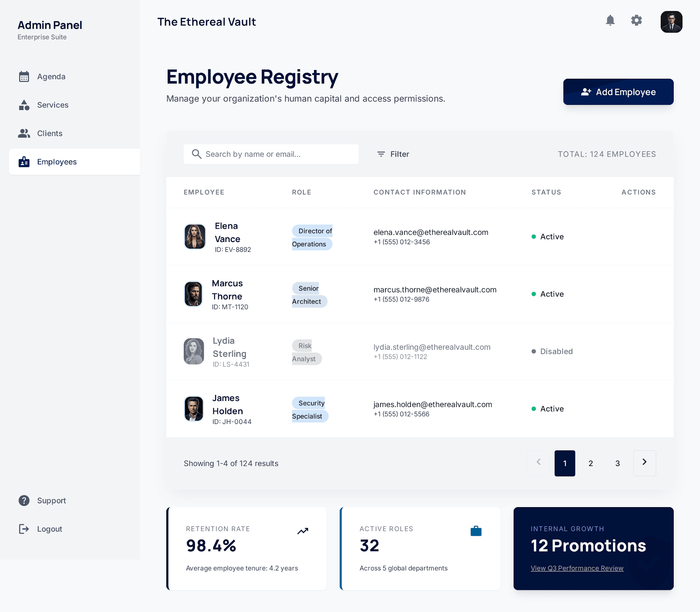Go to next results page arrow
Image resolution: width=700 pixels, height=612 pixels.
[644, 463]
